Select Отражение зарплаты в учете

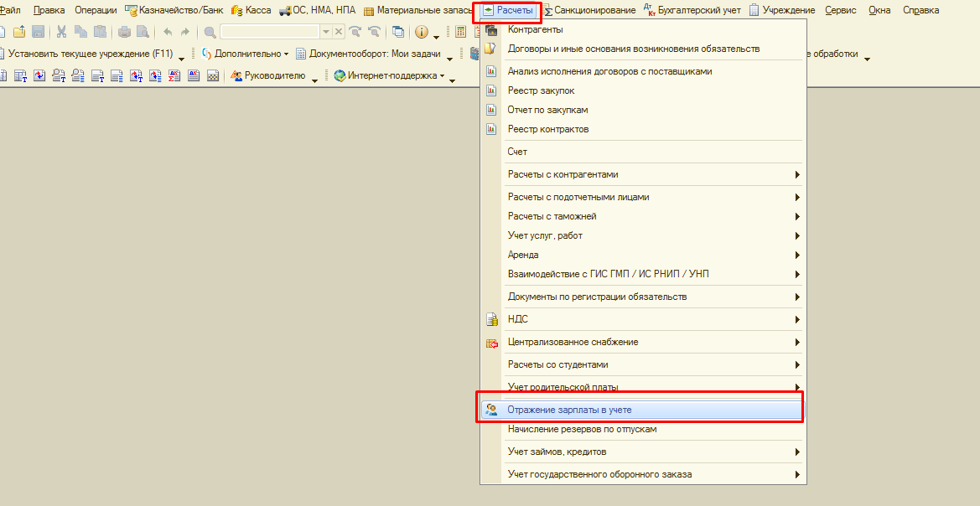[x=569, y=410]
